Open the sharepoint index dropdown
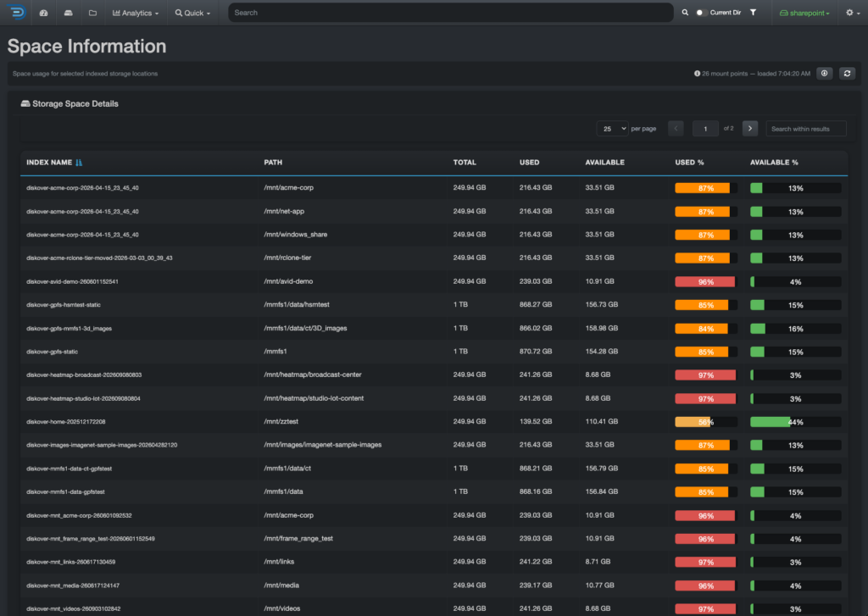The image size is (868, 616). coord(804,13)
